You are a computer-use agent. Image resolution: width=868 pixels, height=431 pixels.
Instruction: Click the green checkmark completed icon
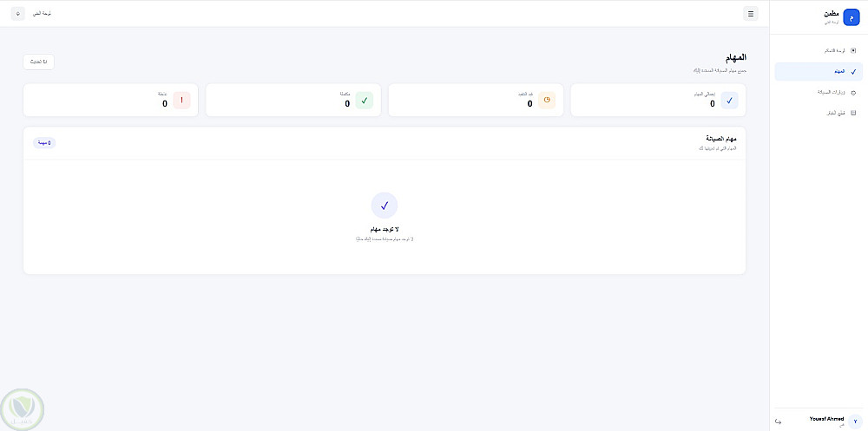tap(365, 100)
